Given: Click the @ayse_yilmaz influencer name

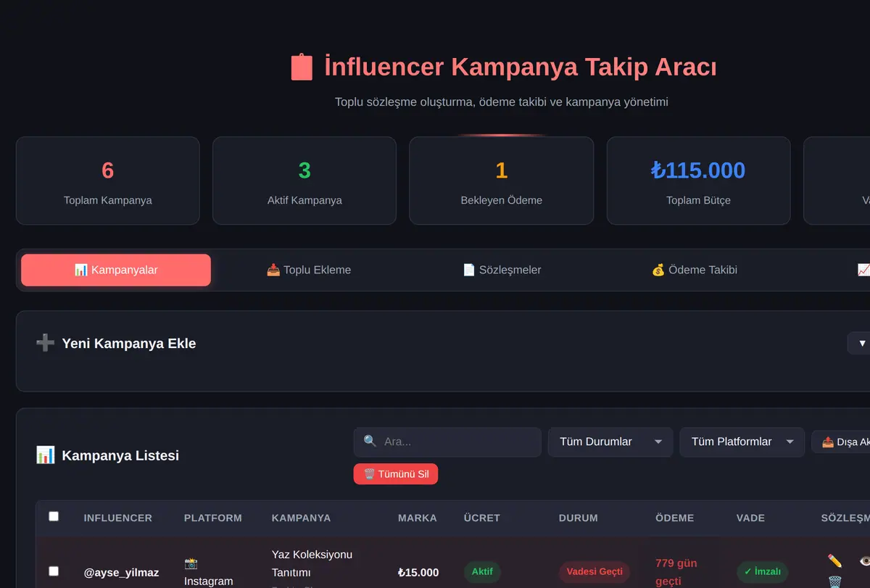Looking at the screenshot, I should (121, 573).
